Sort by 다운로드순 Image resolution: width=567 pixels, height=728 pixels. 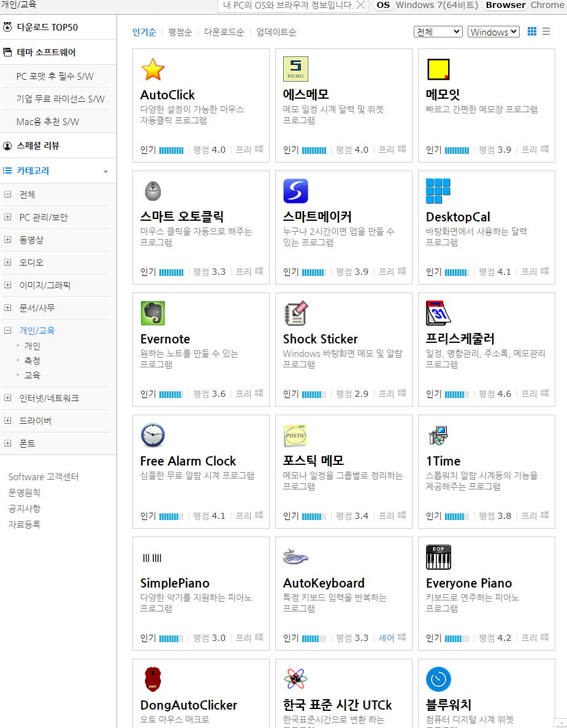point(224,32)
